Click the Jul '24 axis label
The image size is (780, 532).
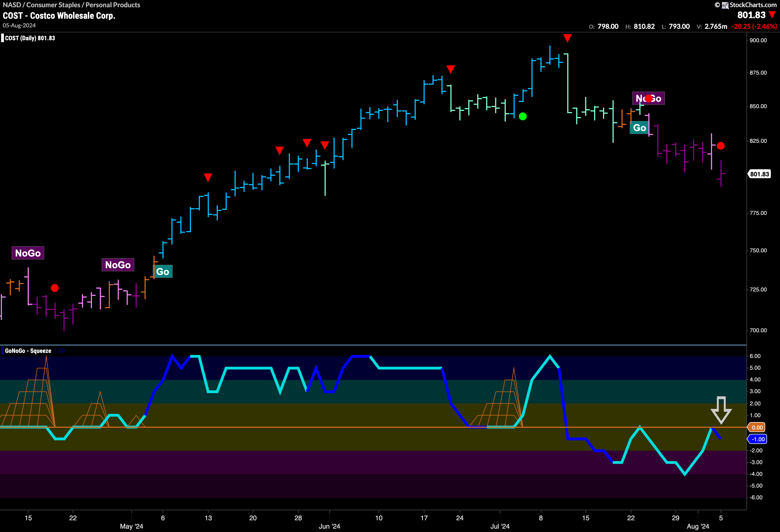click(500, 526)
